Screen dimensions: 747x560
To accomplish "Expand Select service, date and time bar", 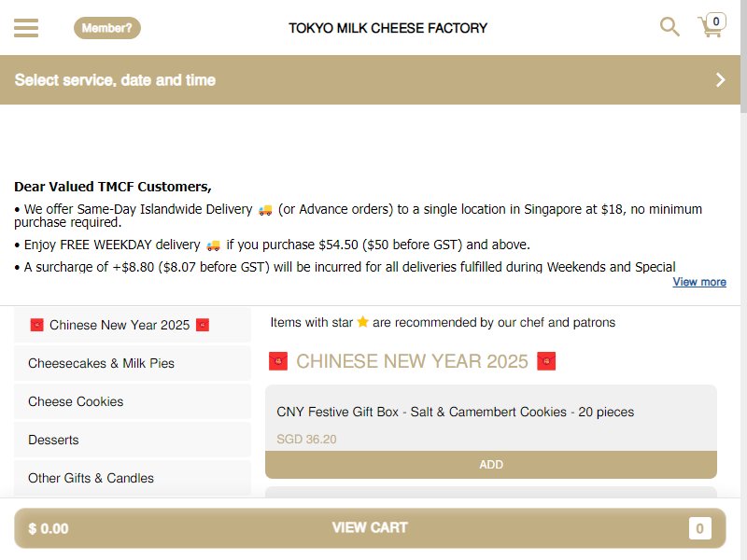I will click(370, 79).
